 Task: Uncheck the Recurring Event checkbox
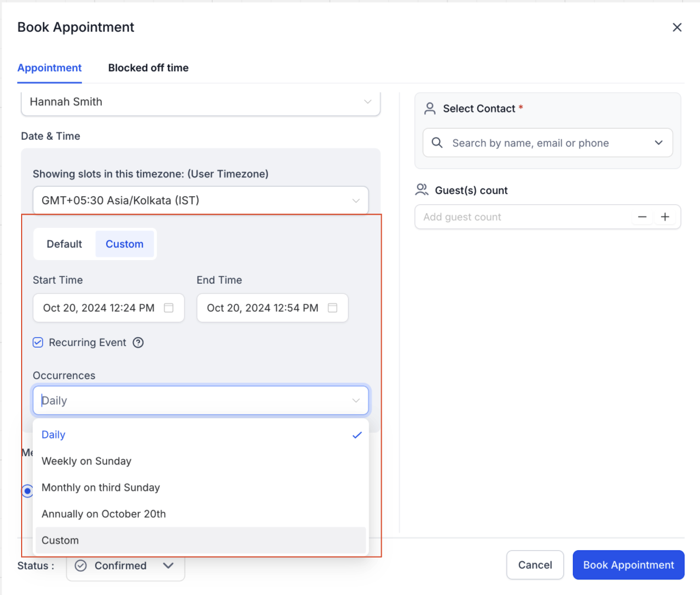(x=38, y=343)
